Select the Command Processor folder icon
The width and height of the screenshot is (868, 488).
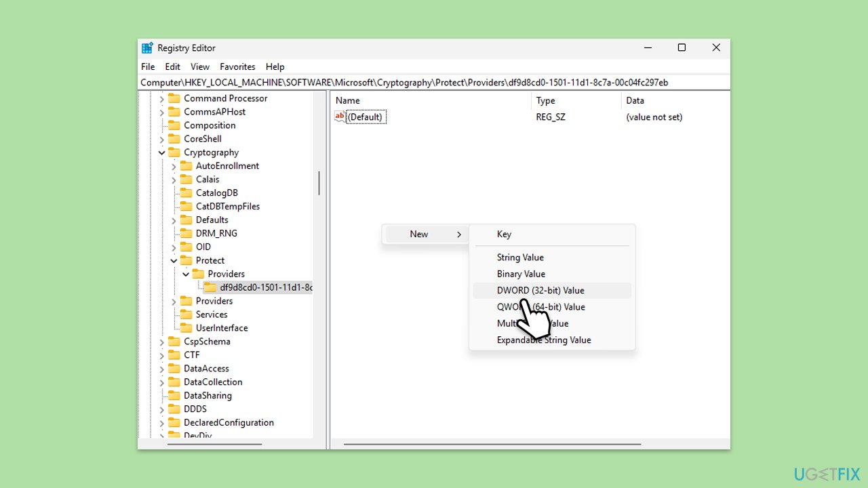click(174, 98)
